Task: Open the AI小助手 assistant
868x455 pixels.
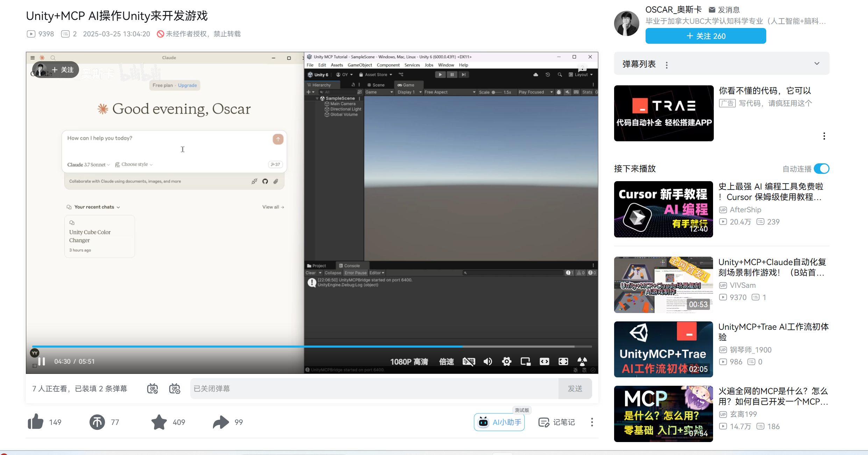Action: click(499, 422)
